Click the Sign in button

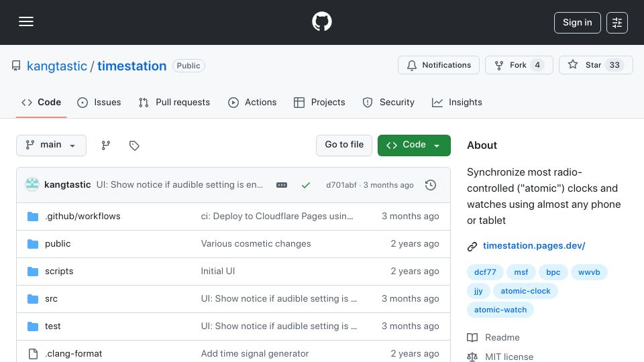pos(578,23)
